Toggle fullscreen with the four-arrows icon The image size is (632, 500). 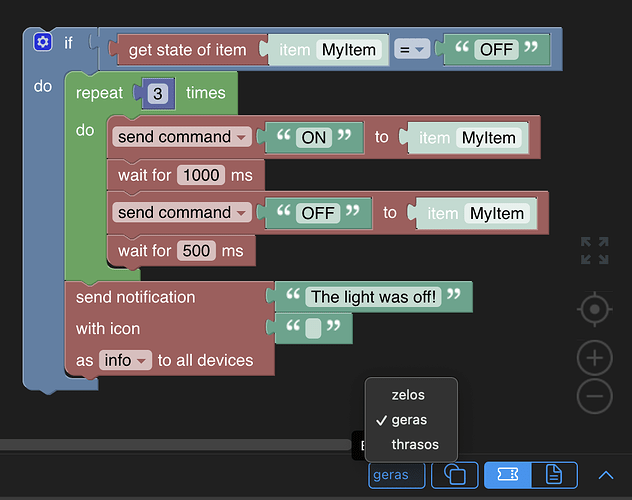595,251
